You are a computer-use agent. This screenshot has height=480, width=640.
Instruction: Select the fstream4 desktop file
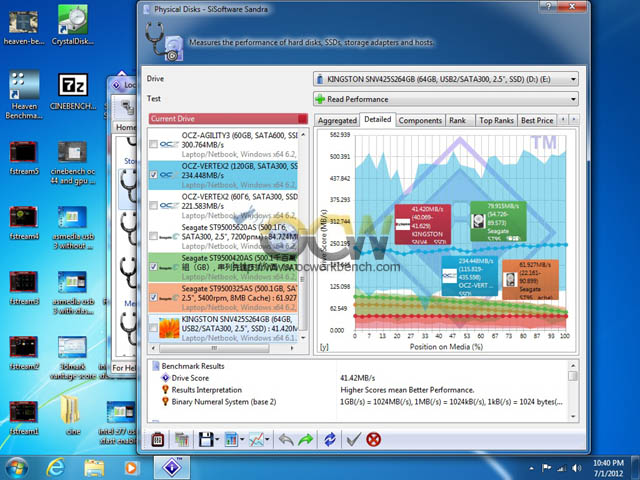(24, 223)
